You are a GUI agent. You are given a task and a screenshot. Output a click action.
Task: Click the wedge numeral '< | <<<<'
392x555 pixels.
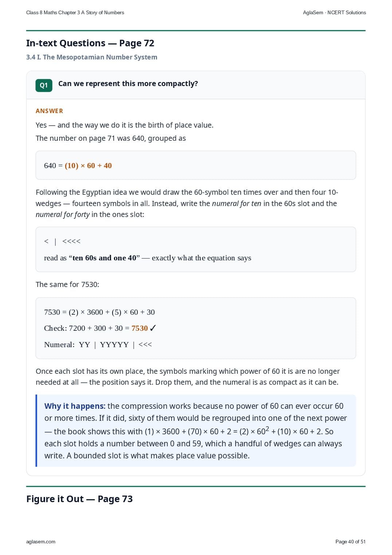[x=62, y=241]
